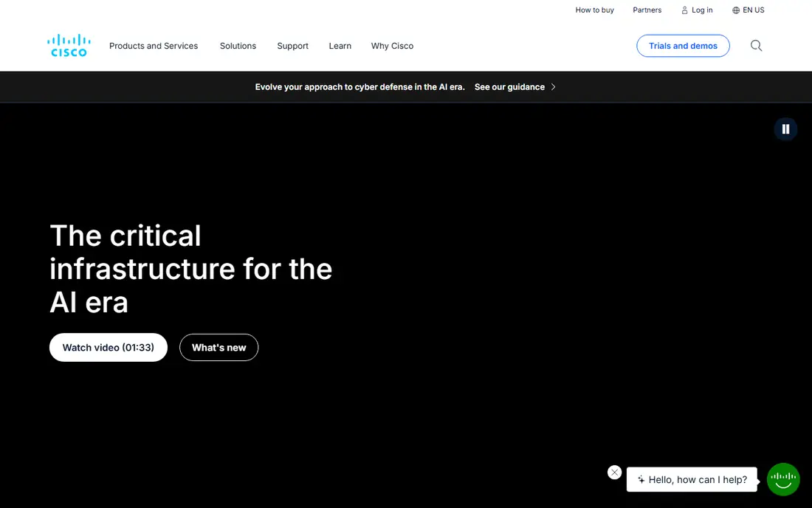This screenshot has height=508, width=812.
Task: Close the chat greeting popup
Action: tap(615, 473)
